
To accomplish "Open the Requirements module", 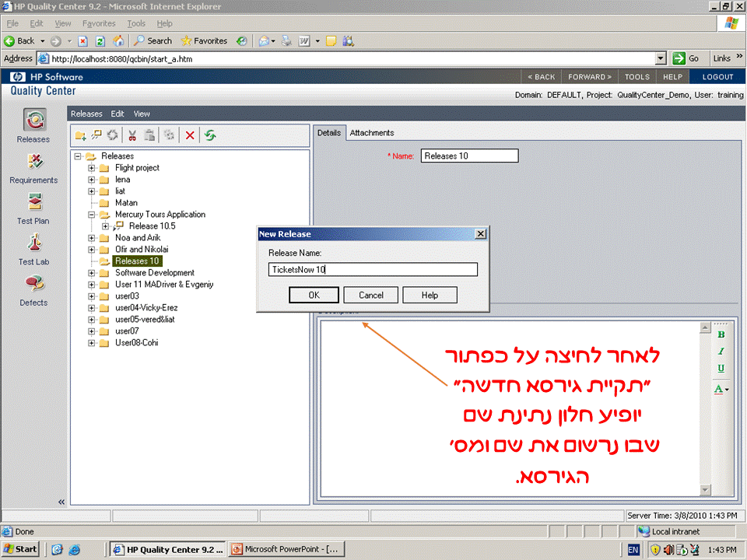I will click(x=33, y=168).
